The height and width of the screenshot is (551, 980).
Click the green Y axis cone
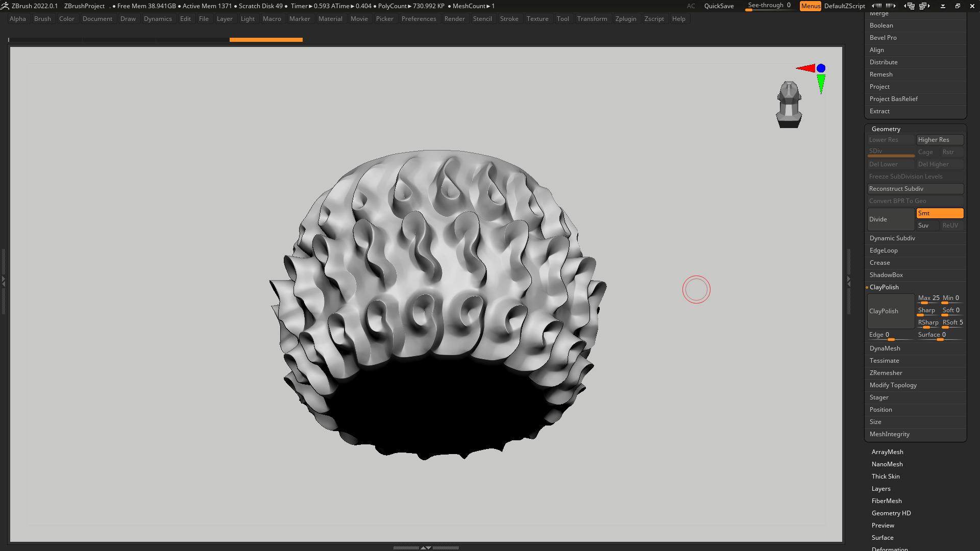point(821,84)
